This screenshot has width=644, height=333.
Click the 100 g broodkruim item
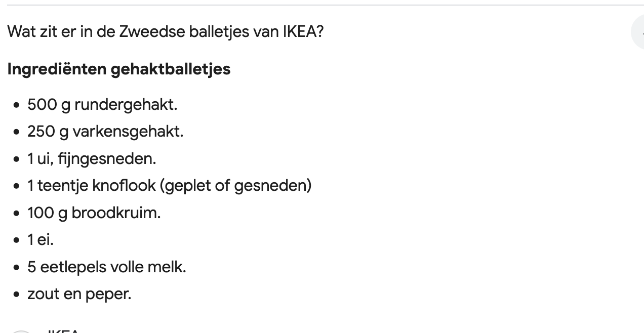94,213
